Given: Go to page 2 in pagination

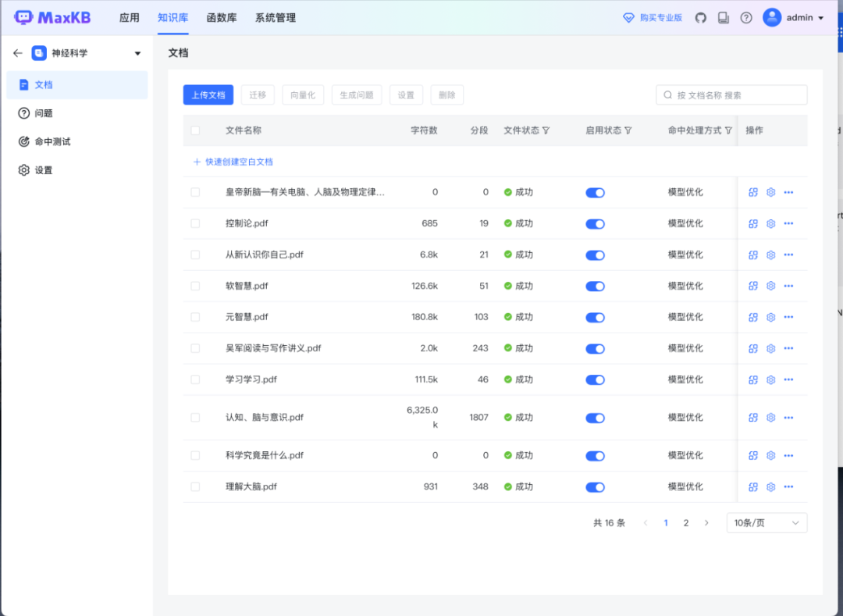Looking at the screenshot, I should 686,523.
